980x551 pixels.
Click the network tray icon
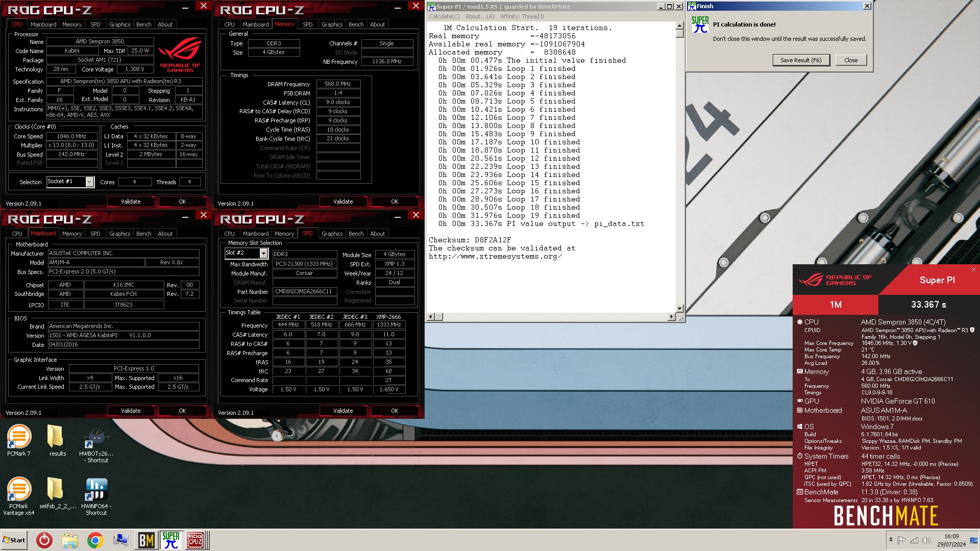point(914,540)
